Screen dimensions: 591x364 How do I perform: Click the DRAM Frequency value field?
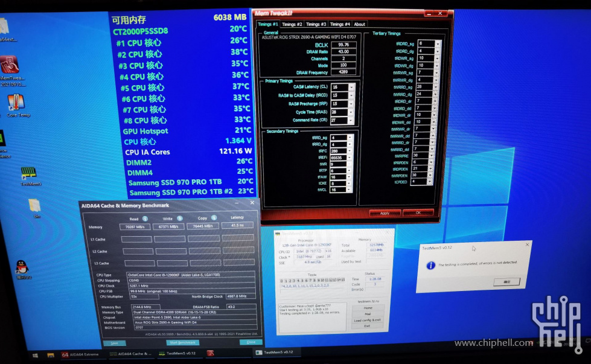click(x=343, y=72)
